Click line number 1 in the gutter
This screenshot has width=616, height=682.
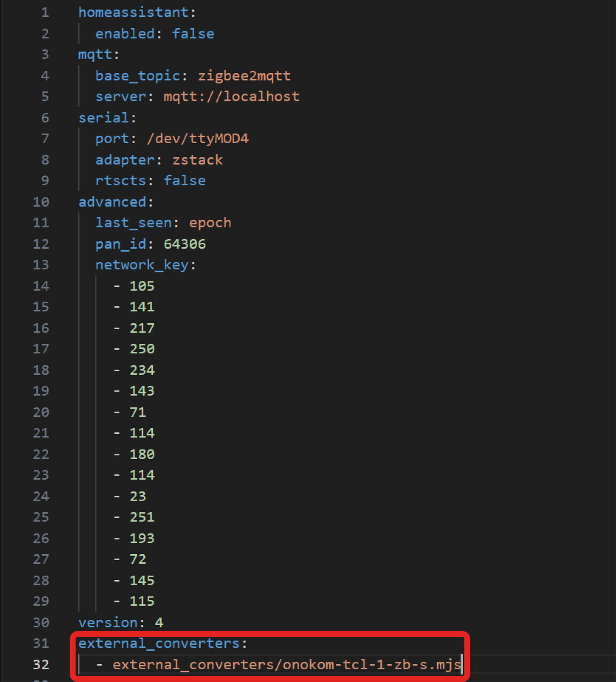point(45,12)
